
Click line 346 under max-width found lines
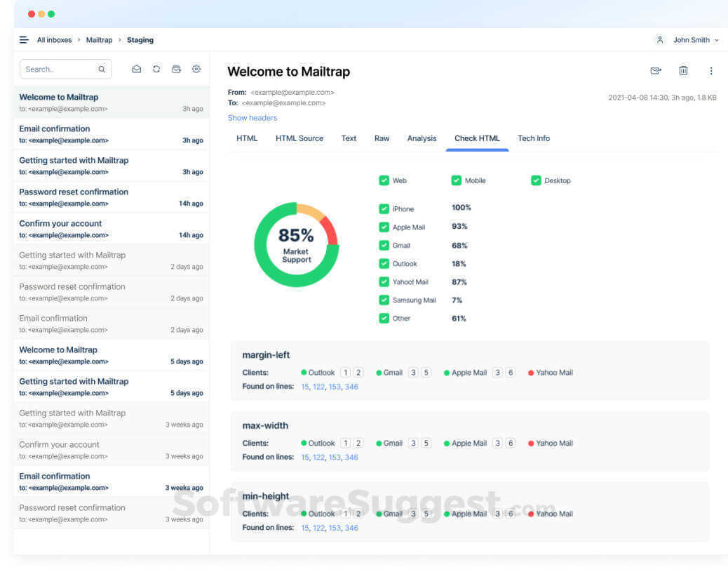click(351, 457)
